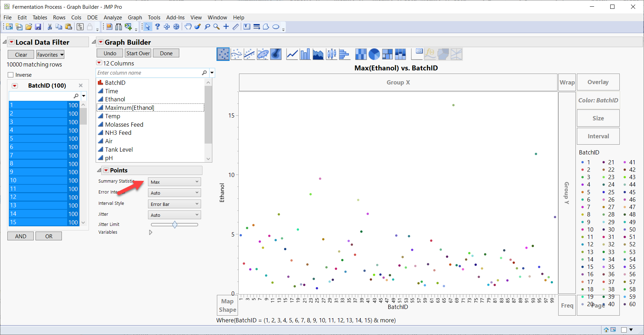The height and width of the screenshot is (335, 644).
Task: Open the Summary Statistic dropdown
Action: click(x=174, y=182)
